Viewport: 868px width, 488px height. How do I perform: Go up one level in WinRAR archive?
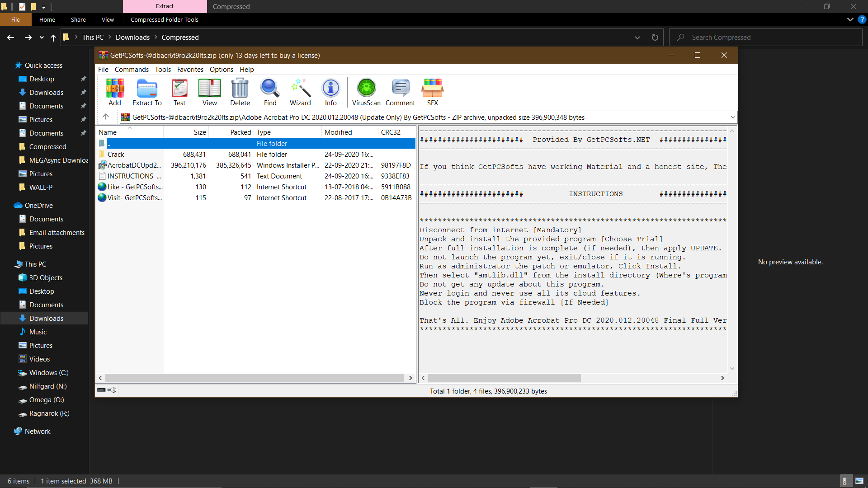(x=106, y=117)
